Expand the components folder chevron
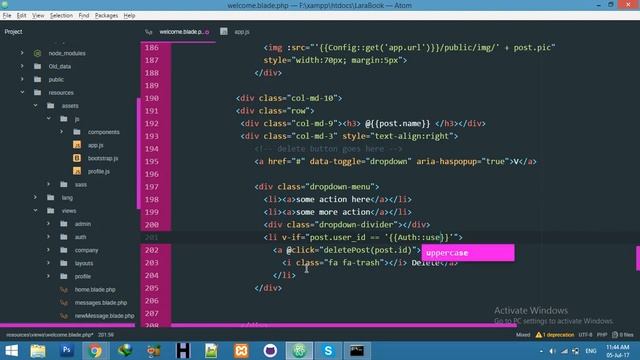640x360 pixels. point(61,131)
